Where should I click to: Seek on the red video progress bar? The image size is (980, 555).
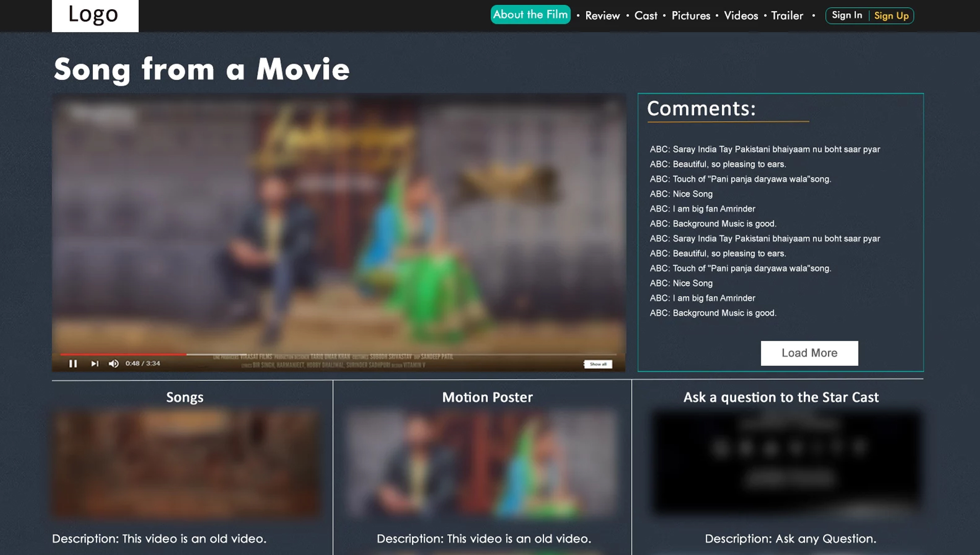[x=123, y=354]
